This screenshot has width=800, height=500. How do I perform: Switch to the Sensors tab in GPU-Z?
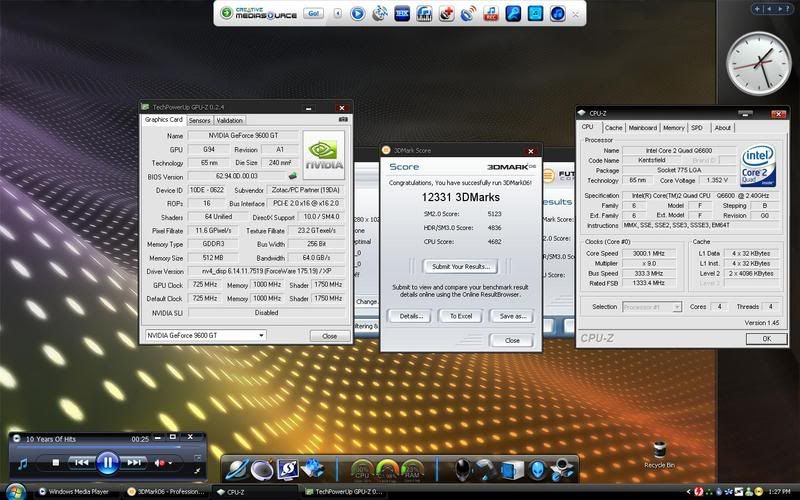(x=199, y=120)
